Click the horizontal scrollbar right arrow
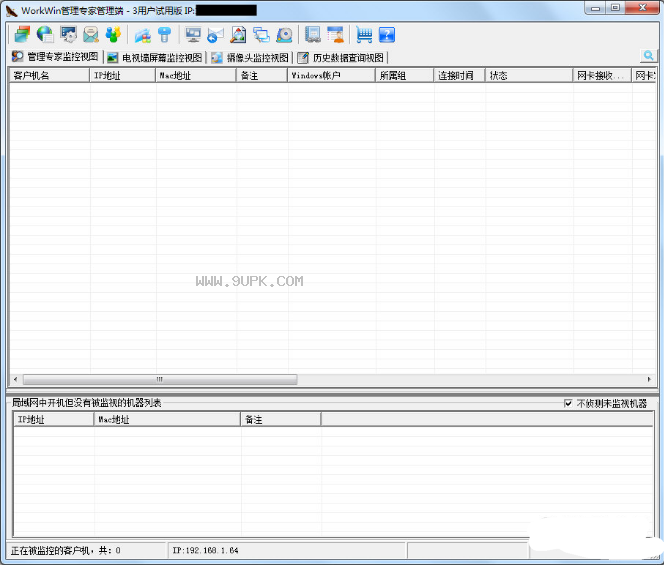The height and width of the screenshot is (568, 664). [649, 380]
